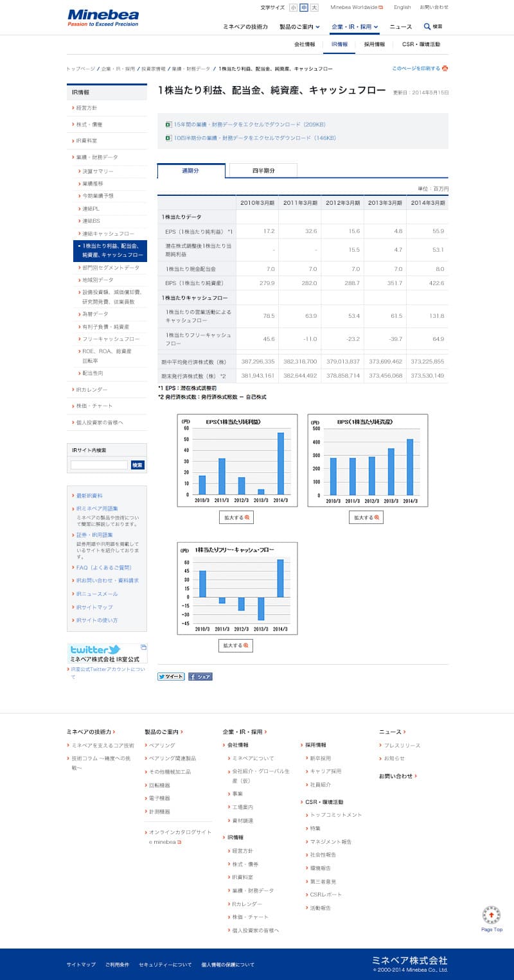Image resolution: width=514 pixels, height=980 pixels.
Task: Select small font size 小
Action: coord(293,8)
